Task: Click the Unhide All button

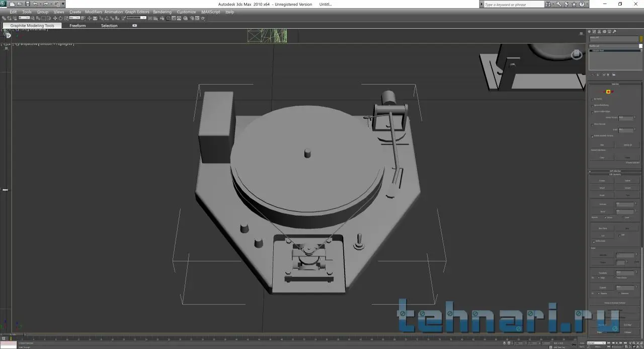Action: (628, 145)
